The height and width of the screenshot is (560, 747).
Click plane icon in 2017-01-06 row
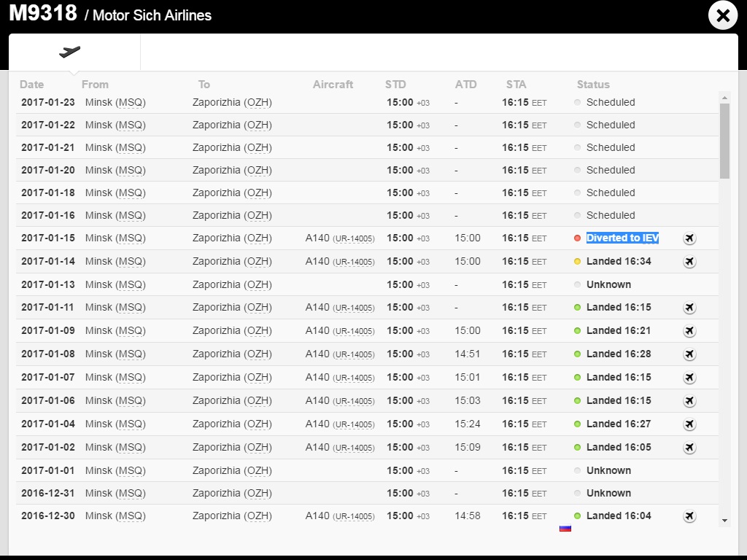[x=689, y=401]
